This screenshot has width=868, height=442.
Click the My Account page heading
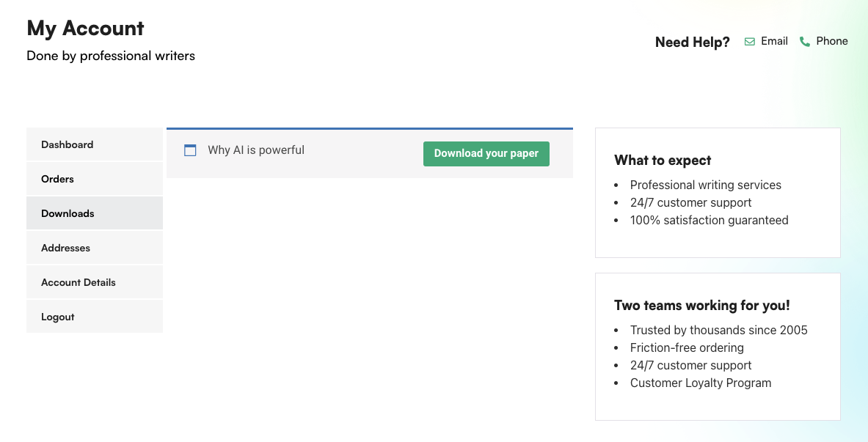click(85, 28)
